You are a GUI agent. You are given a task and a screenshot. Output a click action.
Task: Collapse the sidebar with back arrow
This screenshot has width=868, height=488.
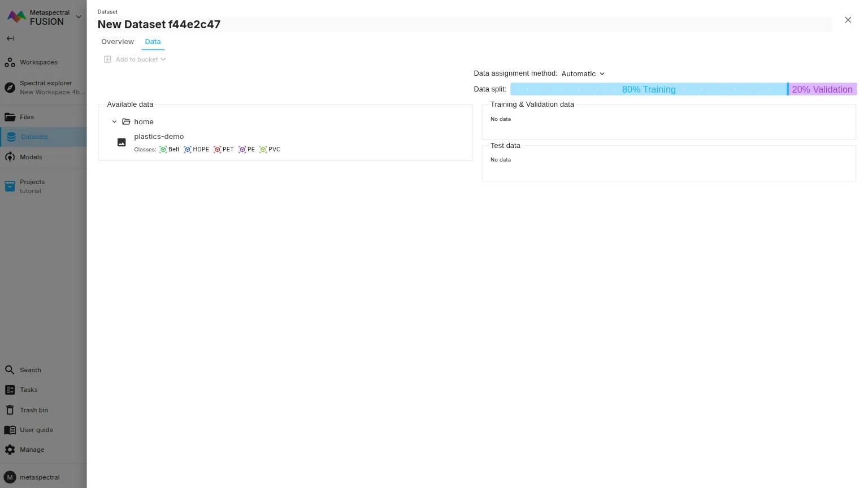coord(10,38)
